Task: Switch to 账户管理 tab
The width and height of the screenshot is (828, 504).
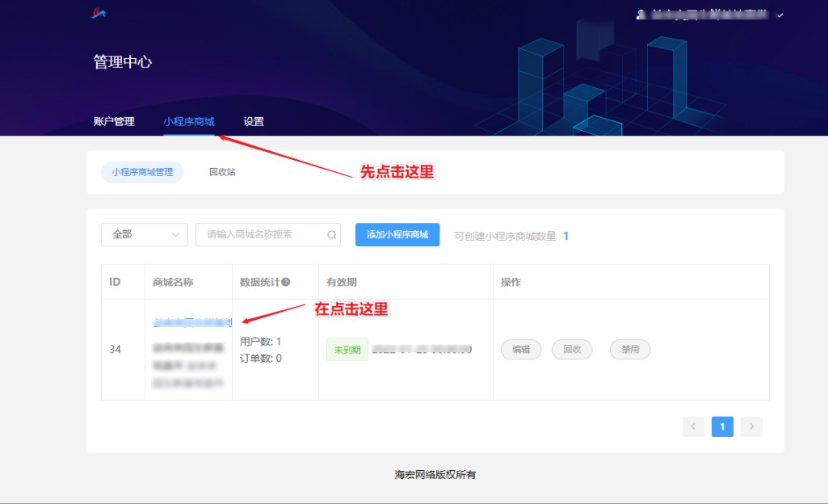Action: 114,121
